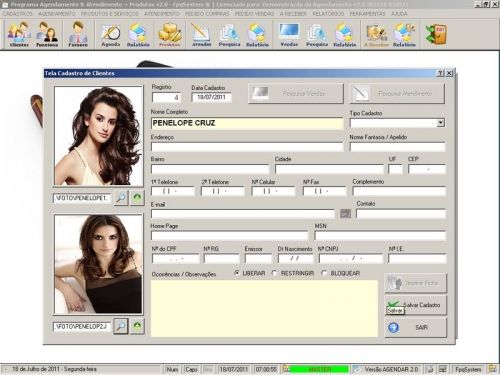Viewport: 500px width, 375px height.
Task: Open the CADASTROS menu
Action: (x=18, y=14)
